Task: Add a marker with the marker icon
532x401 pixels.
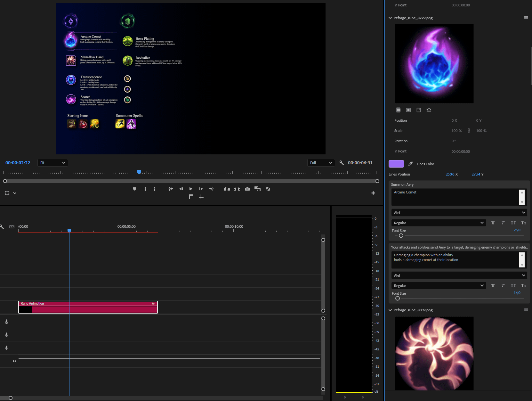Action: pyautogui.click(x=134, y=189)
